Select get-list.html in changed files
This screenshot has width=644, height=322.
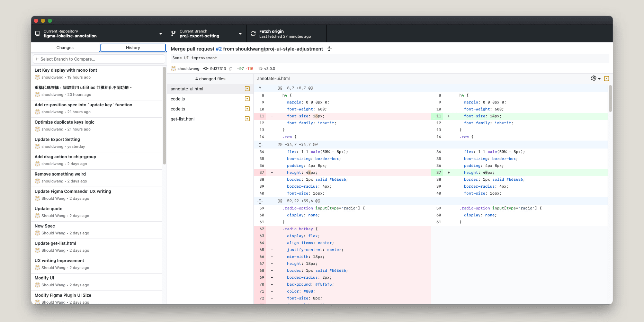pyautogui.click(x=210, y=119)
